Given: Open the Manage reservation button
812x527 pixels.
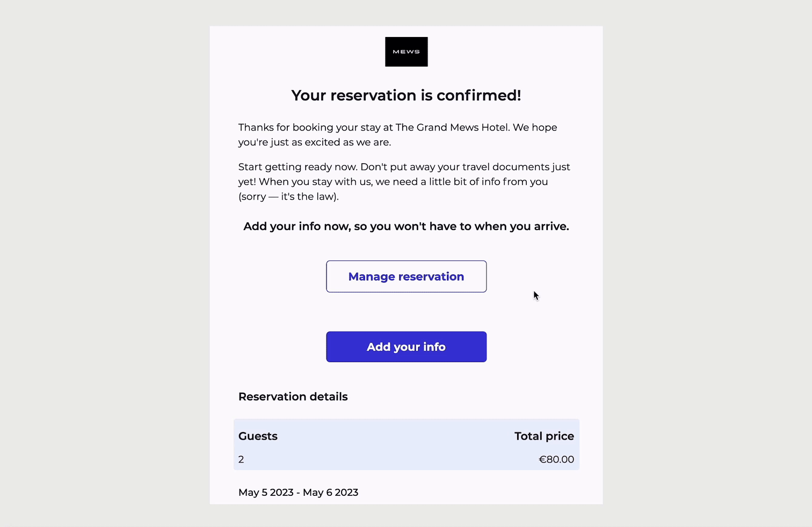Looking at the screenshot, I should (x=407, y=276).
